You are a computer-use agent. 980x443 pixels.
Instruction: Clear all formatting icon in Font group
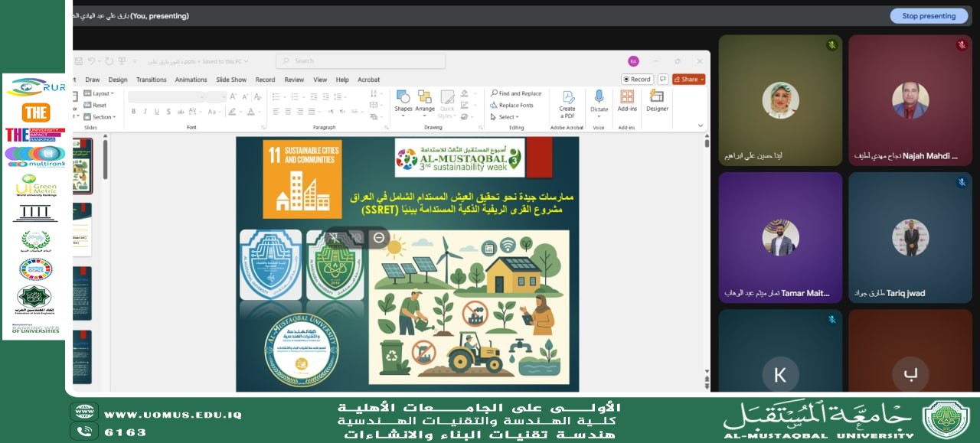(x=258, y=96)
